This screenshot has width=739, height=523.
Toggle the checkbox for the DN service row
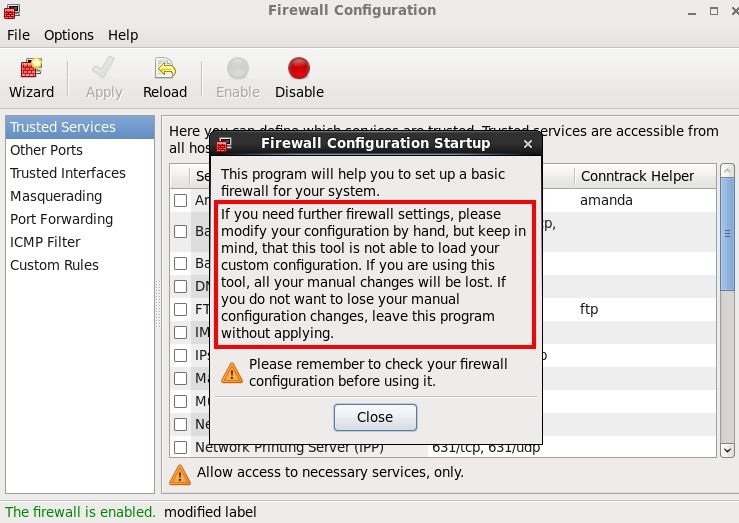tap(181, 286)
